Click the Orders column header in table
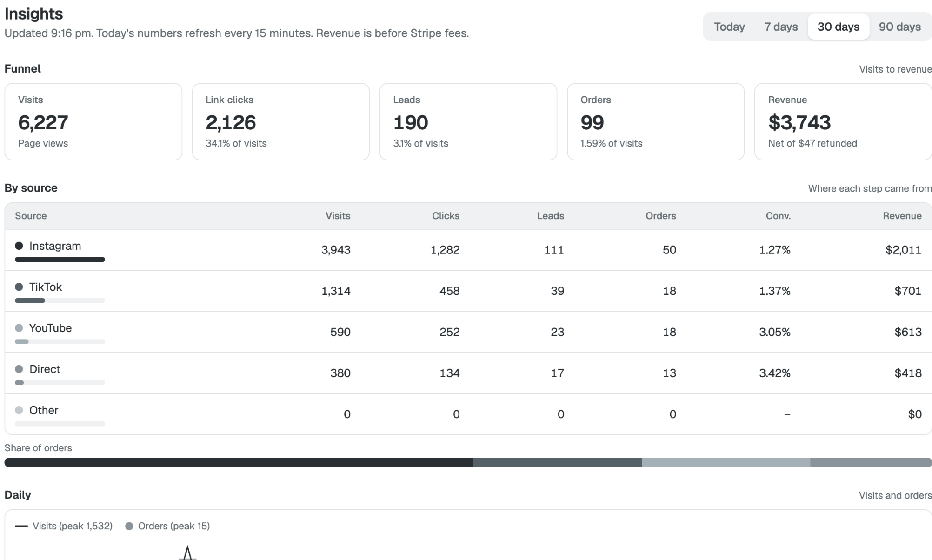 661,216
